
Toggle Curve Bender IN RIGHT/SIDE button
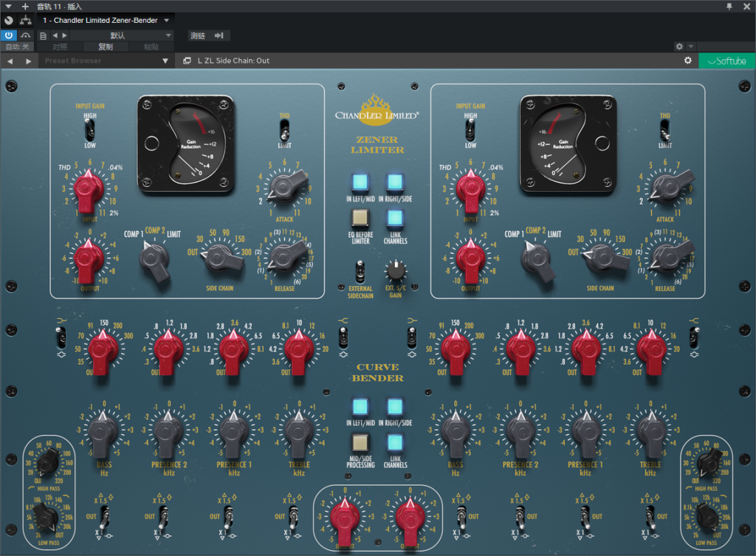395,407
